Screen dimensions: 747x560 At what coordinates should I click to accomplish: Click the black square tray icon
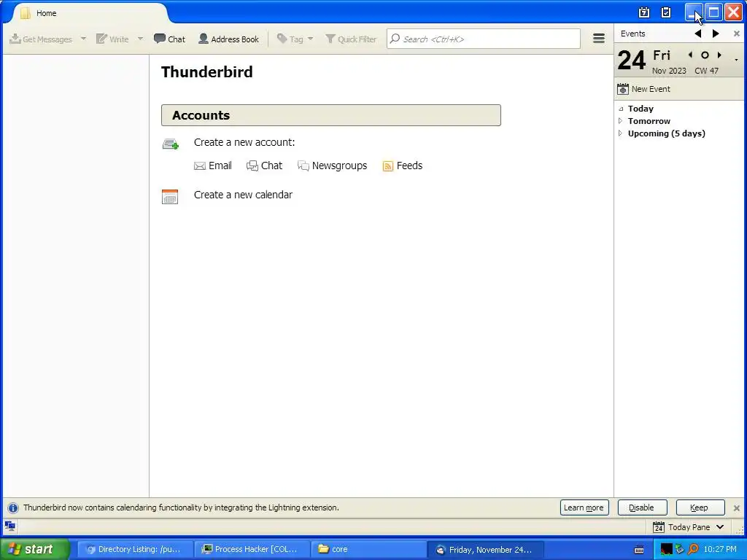coord(666,550)
